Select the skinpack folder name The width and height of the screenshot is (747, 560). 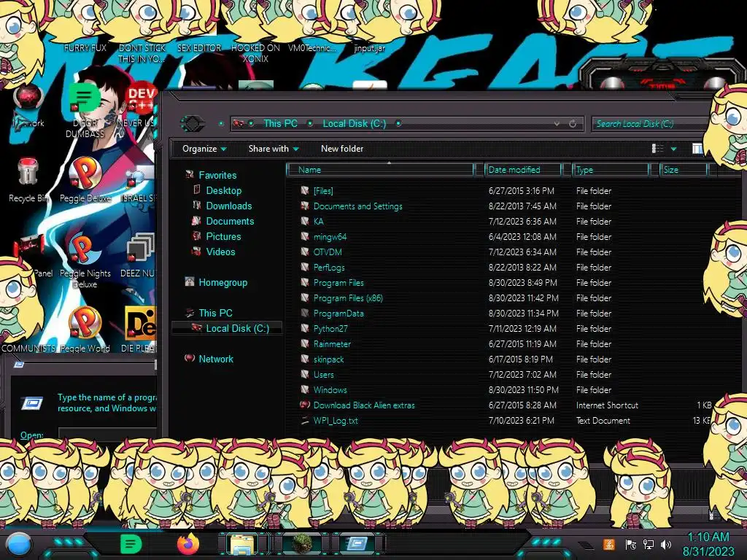coord(328,359)
